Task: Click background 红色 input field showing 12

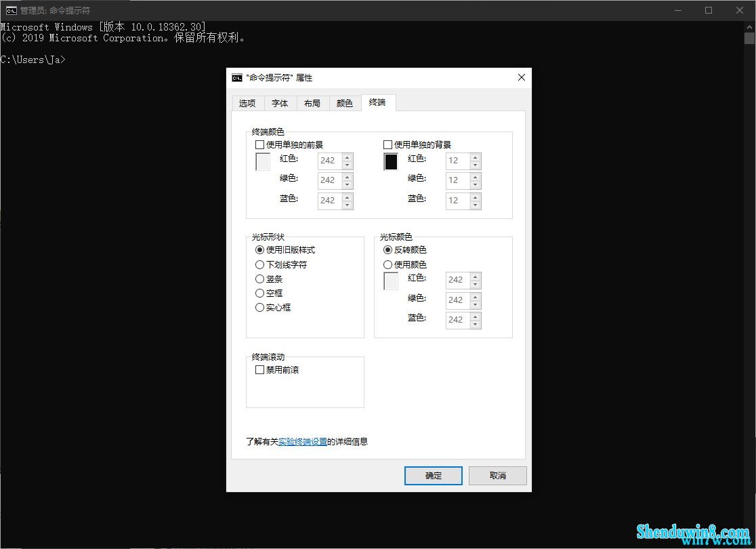Action: [x=458, y=161]
